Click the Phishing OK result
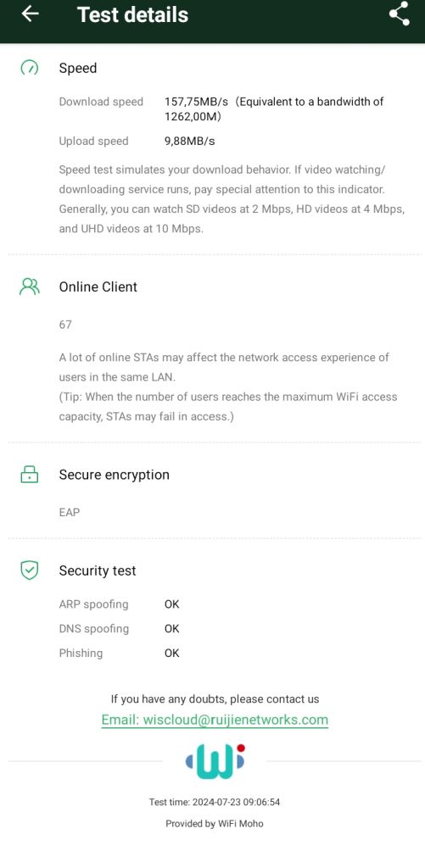The height and width of the screenshot is (868, 425). click(171, 653)
